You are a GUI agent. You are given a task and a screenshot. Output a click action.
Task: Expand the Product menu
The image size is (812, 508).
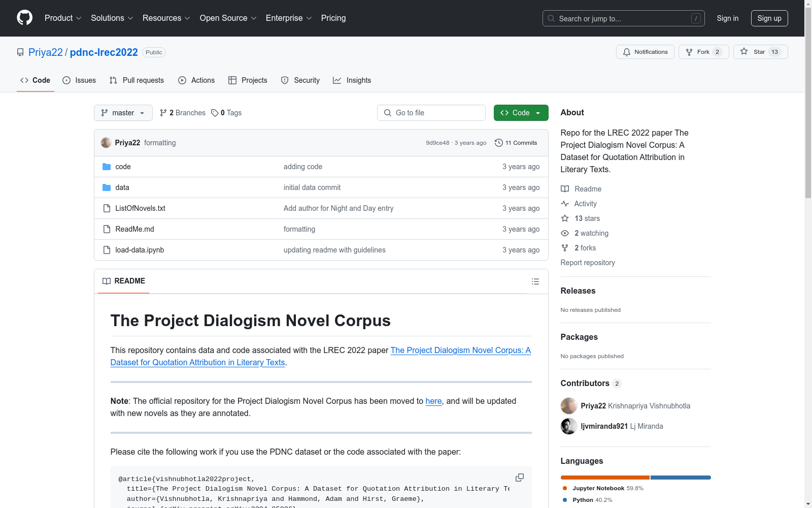coord(63,18)
